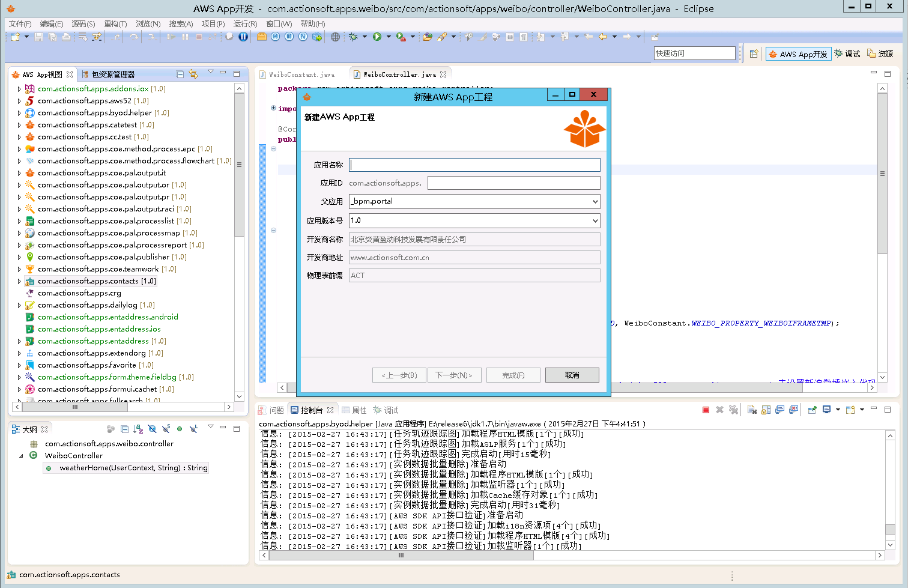The image size is (908, 588).
Task: Click Run external tools toolbar icon
Action: [401, 37]
